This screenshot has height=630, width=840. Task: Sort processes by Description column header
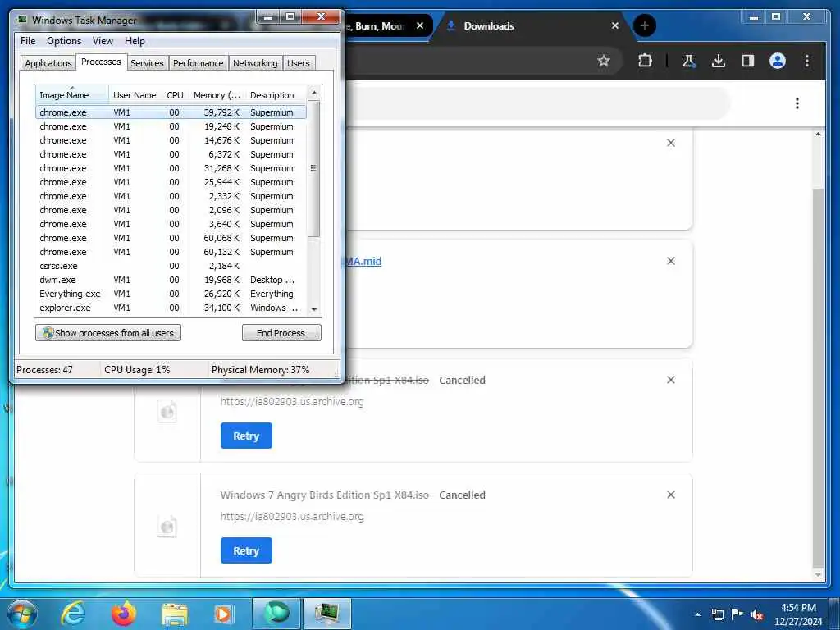[276, 95]
